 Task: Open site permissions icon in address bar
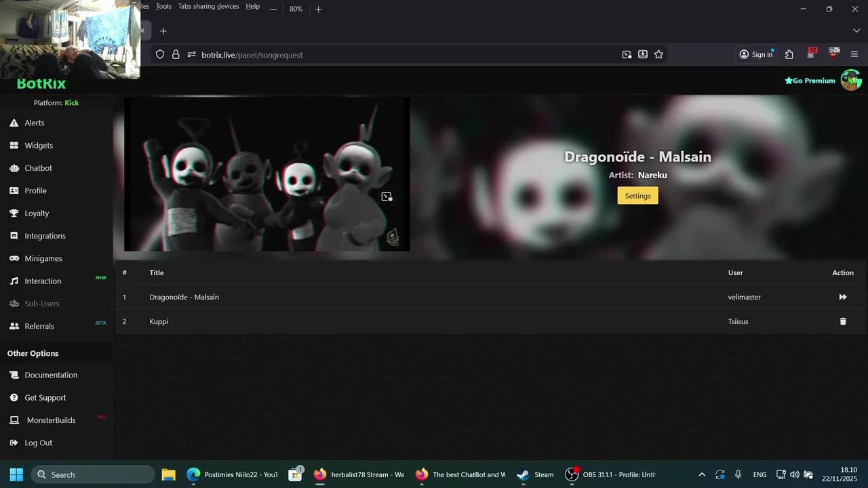[191, 54]
